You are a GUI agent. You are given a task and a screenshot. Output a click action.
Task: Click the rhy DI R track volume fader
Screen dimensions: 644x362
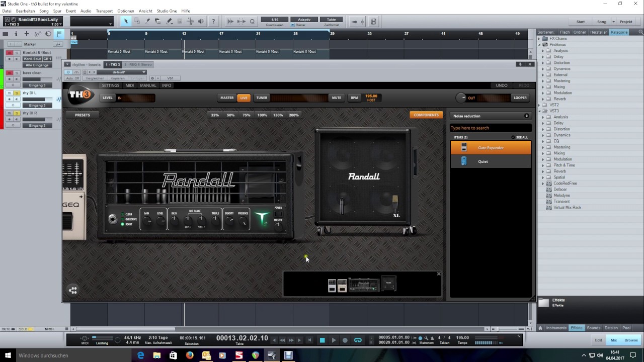37,119
